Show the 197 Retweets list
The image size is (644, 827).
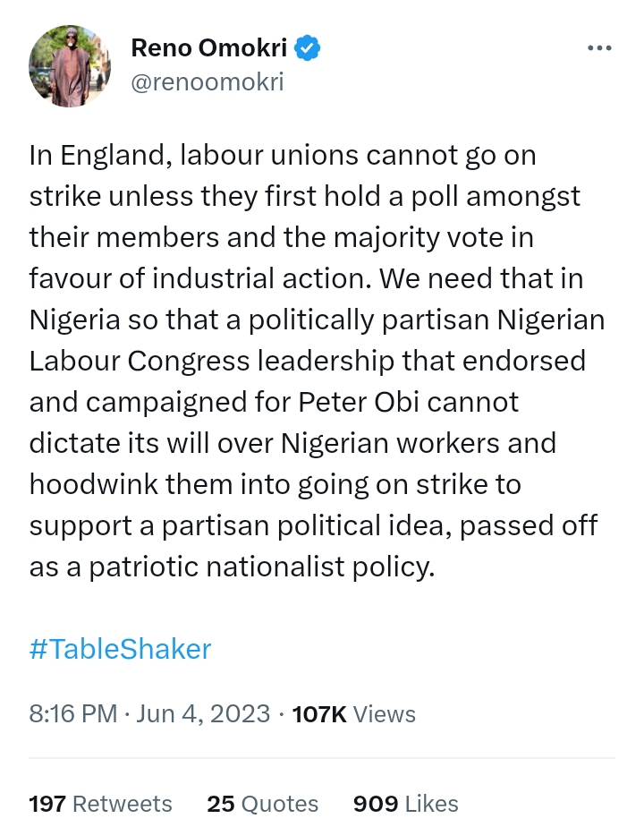pos(100,804)
